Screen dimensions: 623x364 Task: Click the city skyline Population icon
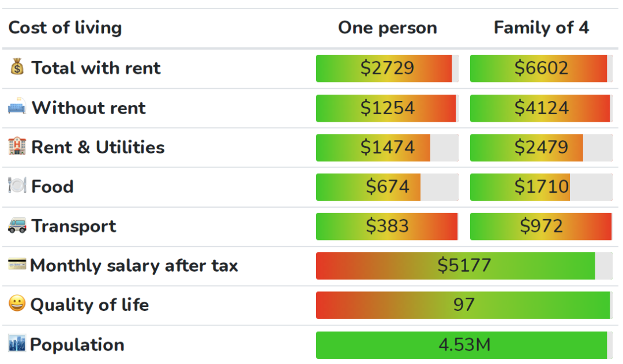click(17, 344)
